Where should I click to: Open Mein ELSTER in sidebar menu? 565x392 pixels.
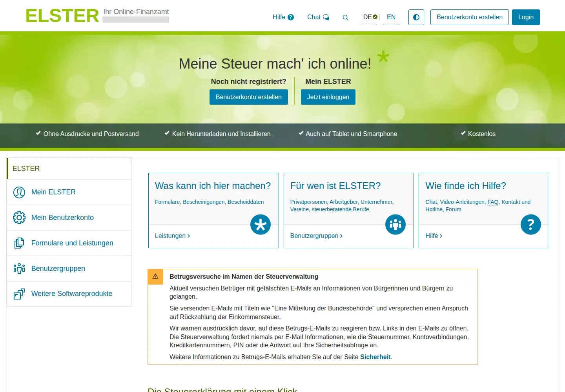coord(69,192)
